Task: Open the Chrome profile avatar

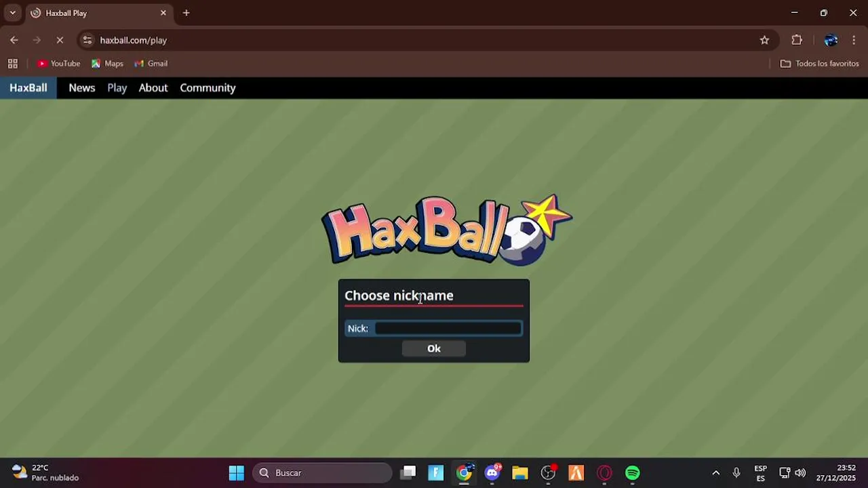Action: click(x=831, y=40)
